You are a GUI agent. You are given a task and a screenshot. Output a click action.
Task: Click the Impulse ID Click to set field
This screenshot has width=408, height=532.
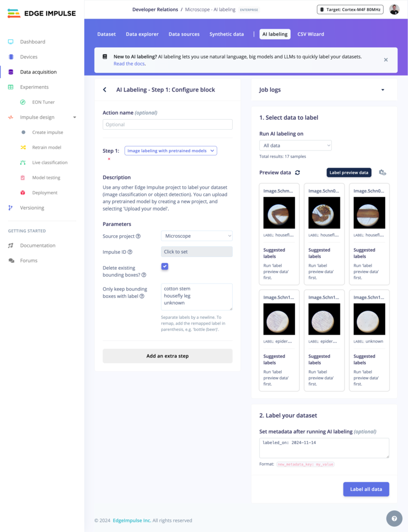pos(197,252)
